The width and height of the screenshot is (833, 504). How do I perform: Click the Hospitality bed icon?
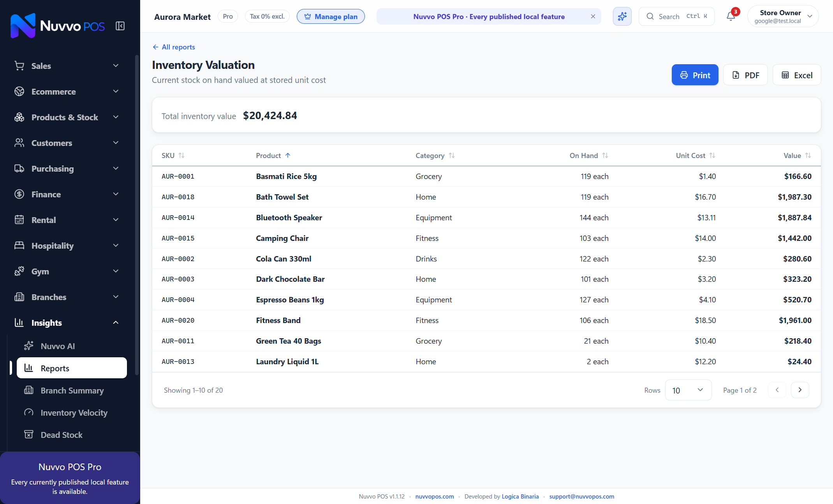tap(19, 246)
